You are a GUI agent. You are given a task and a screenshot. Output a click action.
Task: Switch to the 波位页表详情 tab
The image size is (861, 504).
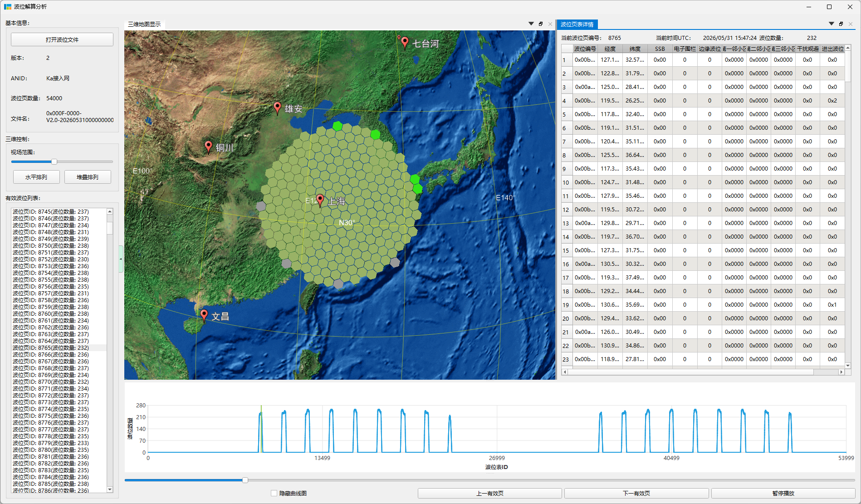click(577, 24)
